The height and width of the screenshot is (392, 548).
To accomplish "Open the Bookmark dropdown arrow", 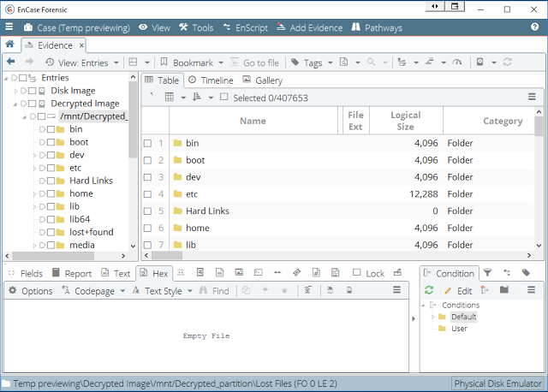I will pos(221,62).
